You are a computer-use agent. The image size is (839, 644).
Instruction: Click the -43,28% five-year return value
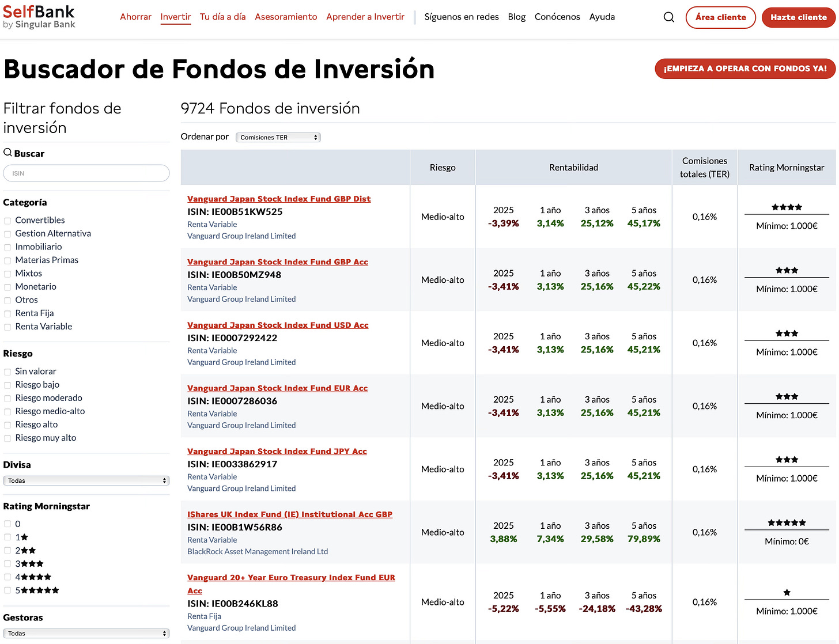coord(644,609)
